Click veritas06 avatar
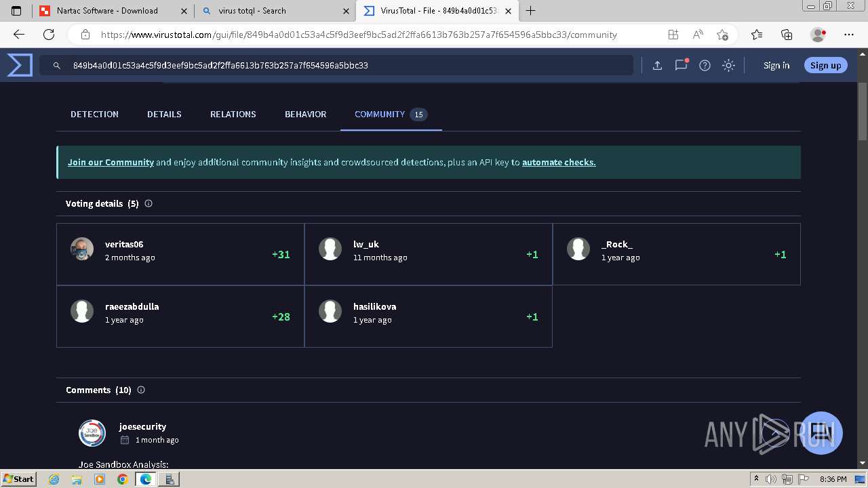Image resolution: width=868 pixels, height=488 pixels. [82, 249]
